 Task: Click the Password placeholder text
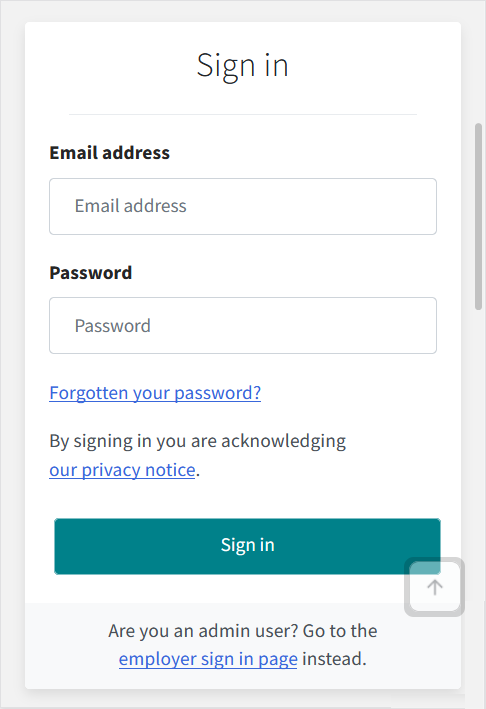(x=113, y=326)
